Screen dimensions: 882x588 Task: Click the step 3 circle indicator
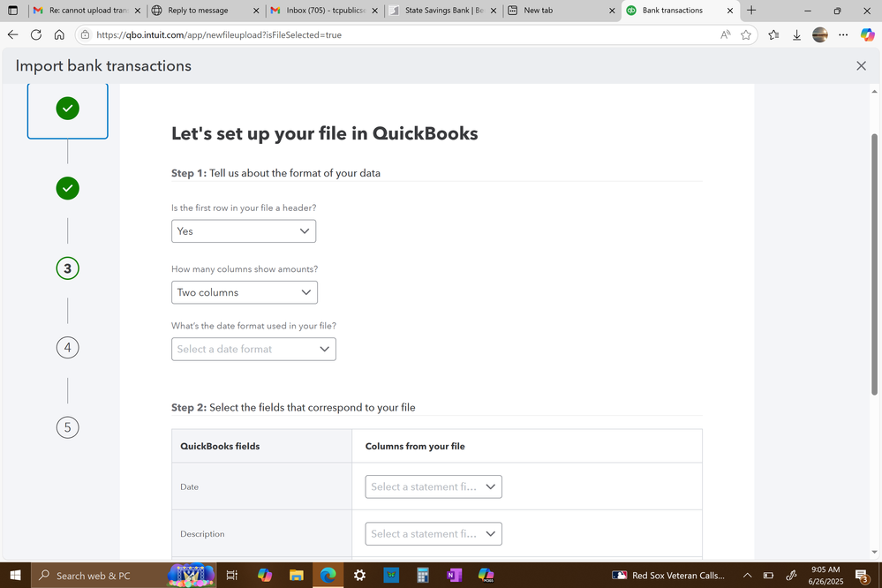click(x=67, y=268)
